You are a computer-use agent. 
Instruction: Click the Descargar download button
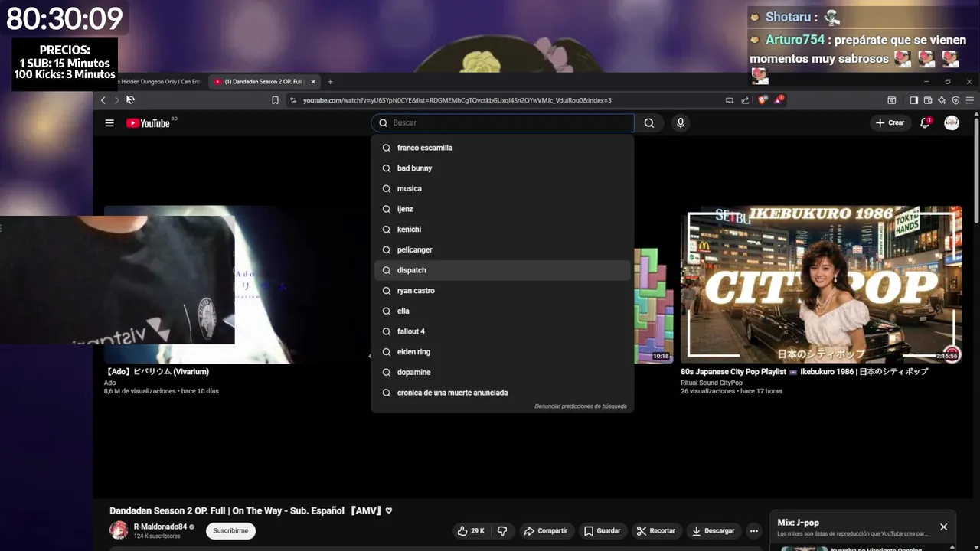pos(713,530)
